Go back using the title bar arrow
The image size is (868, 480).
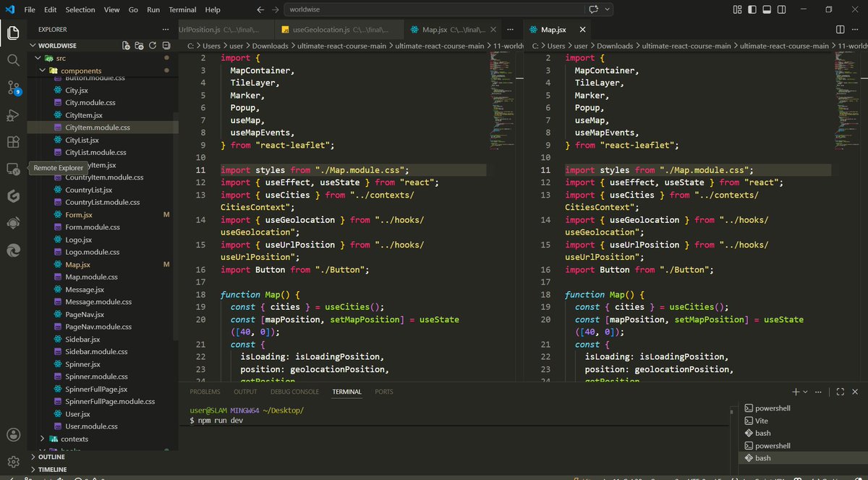260,9
